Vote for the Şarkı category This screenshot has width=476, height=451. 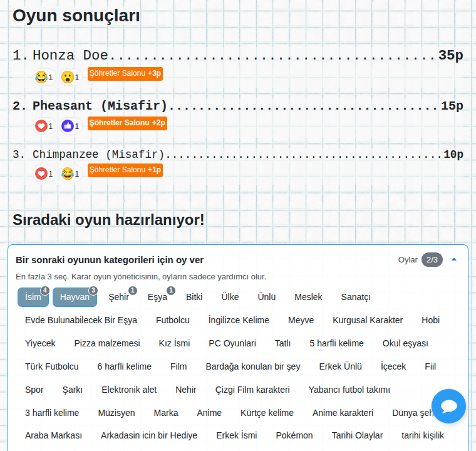click(72, 390)
